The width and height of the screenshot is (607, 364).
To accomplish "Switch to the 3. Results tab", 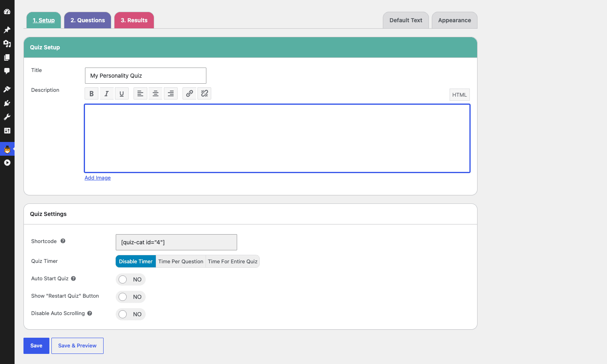I will point(134,20).
